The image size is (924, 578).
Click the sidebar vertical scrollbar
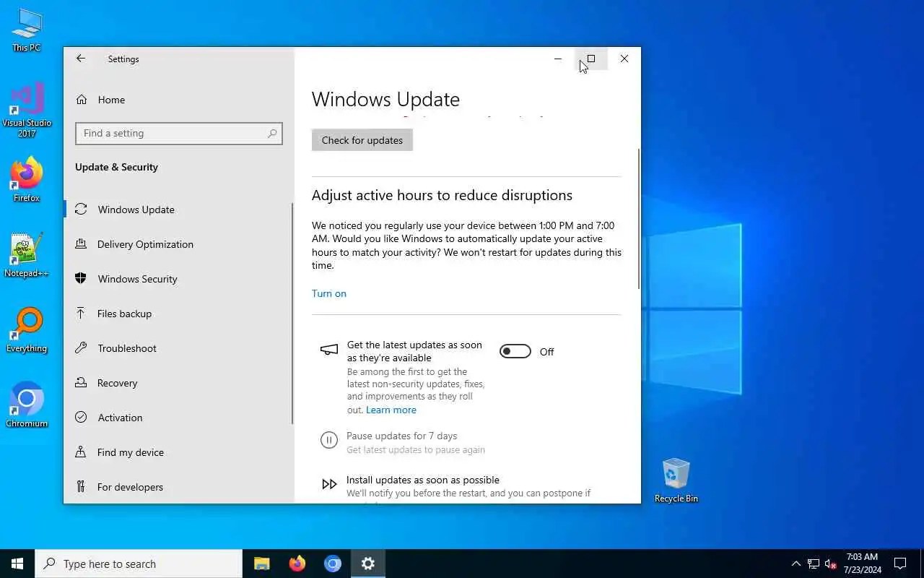tap(292, 314)
